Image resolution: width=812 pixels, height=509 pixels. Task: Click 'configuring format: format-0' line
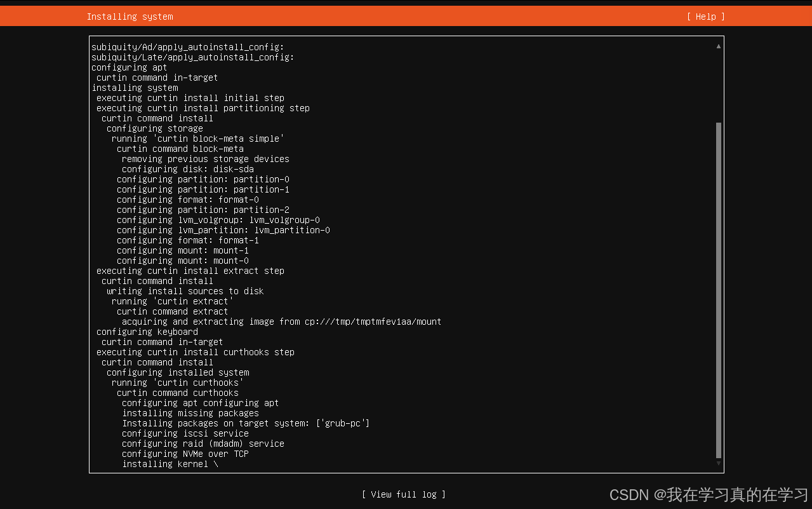point(188,200)
